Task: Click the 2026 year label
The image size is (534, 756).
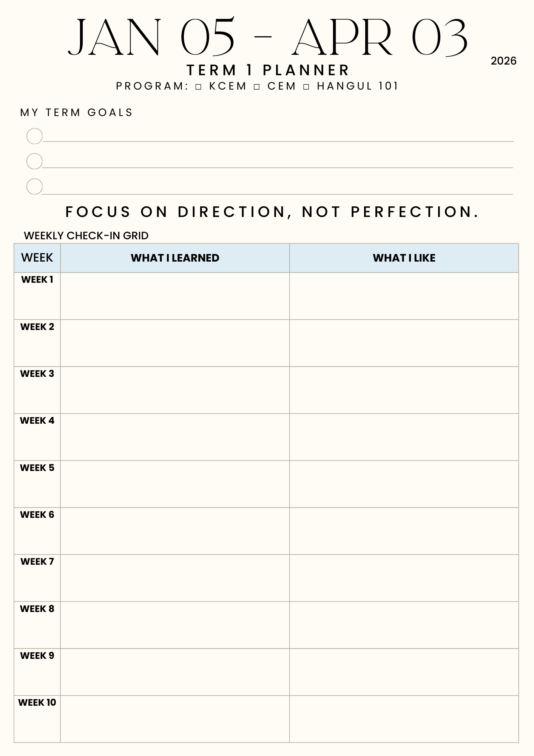Action: (503, 61)
